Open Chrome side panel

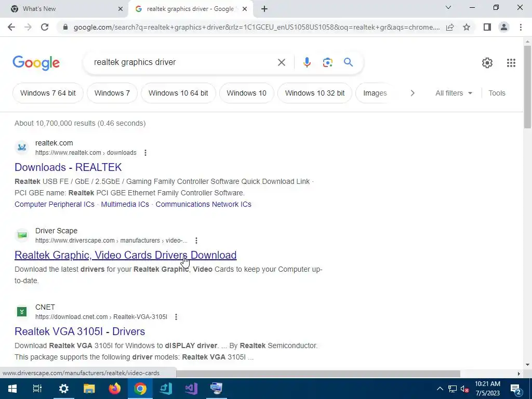(487, 27)
